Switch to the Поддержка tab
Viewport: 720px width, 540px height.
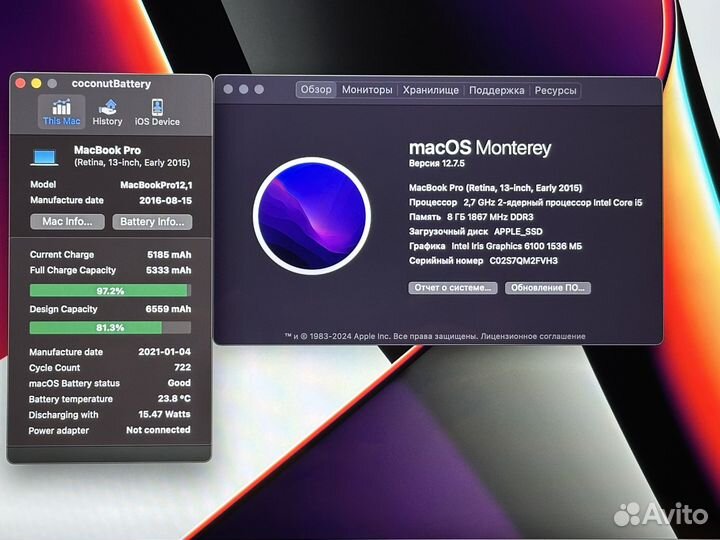click(496, 90)
